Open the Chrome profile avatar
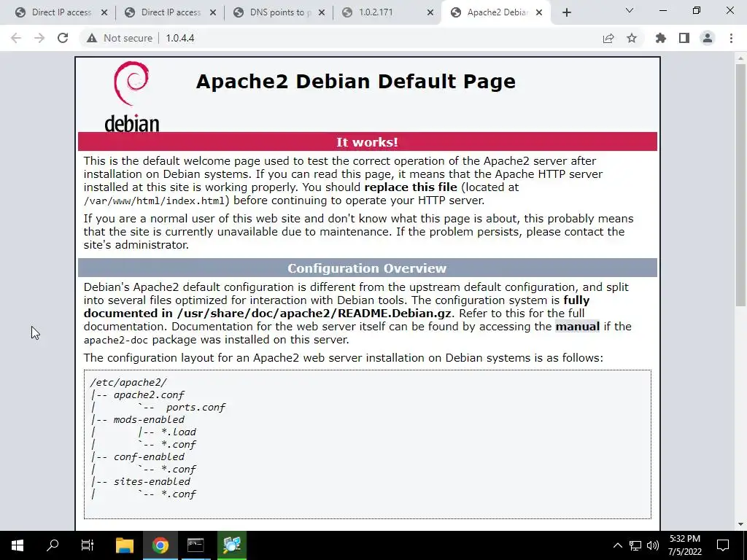 [x=708, y=38]
